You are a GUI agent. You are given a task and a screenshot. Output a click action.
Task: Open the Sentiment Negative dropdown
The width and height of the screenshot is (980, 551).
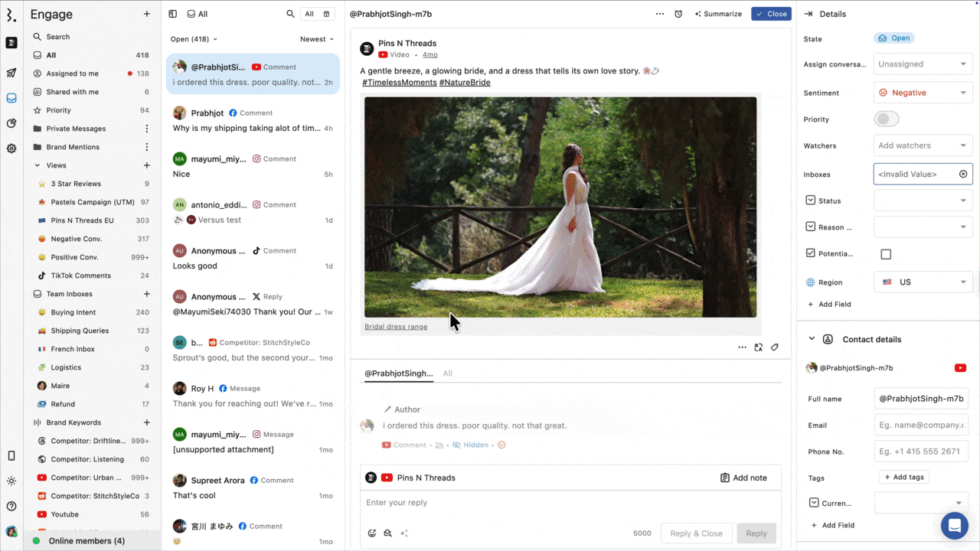coord(923,93)
